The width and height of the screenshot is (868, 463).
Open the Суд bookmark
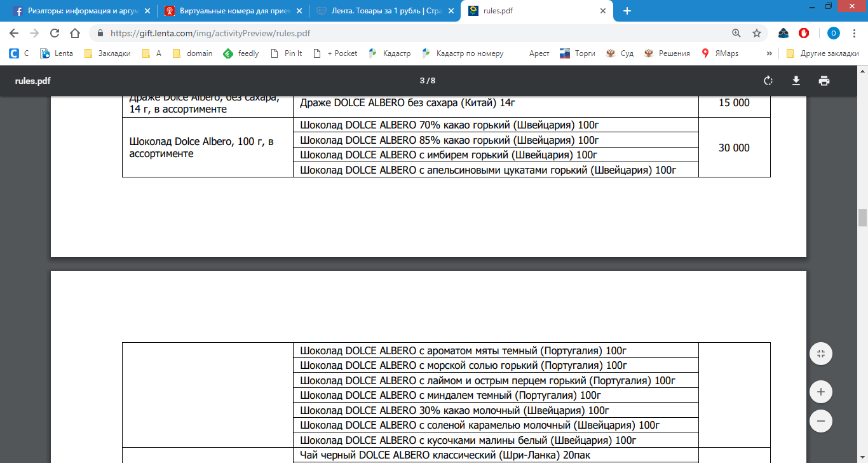pyautogui.click(x=620, y=53)
